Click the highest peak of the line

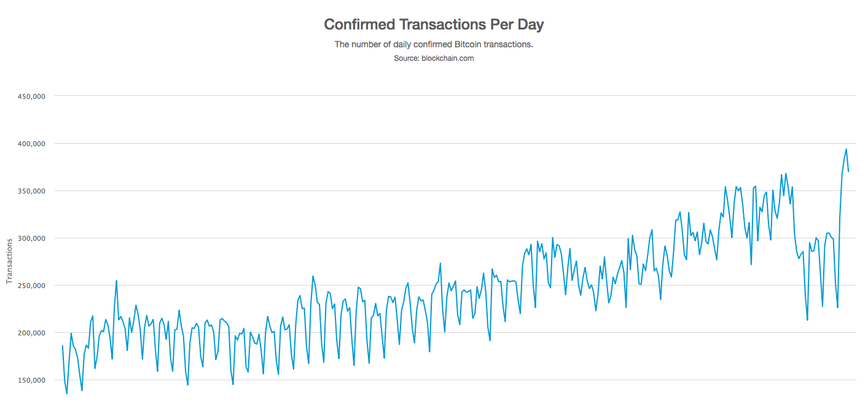[846, 149]
